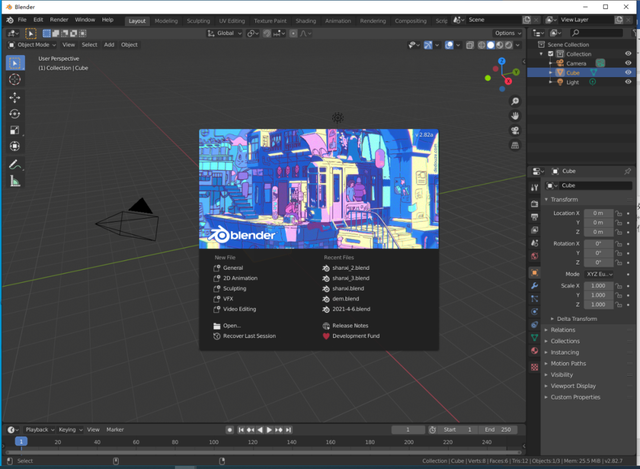Choose the Scale tool in the toolbar
Screen dimensions: 640x469
(x=15, y=130)
